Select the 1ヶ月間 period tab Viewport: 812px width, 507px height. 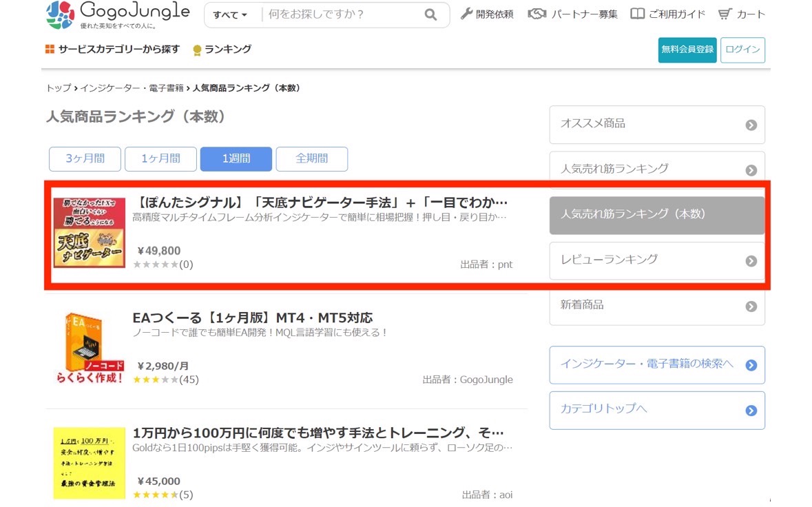point(160,158)
